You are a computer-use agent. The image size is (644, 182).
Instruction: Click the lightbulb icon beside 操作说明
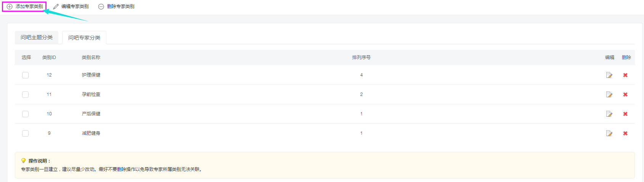point(23,161)
